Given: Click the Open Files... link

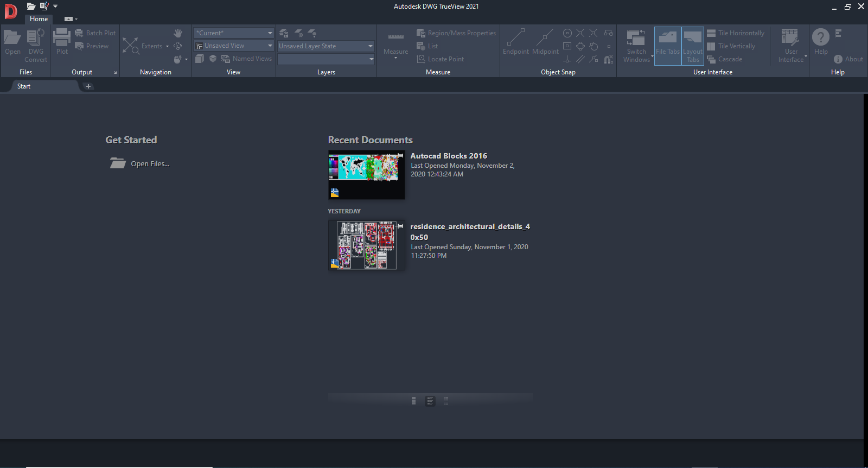Looking at the screenshot, I should (x=150, y=163).
